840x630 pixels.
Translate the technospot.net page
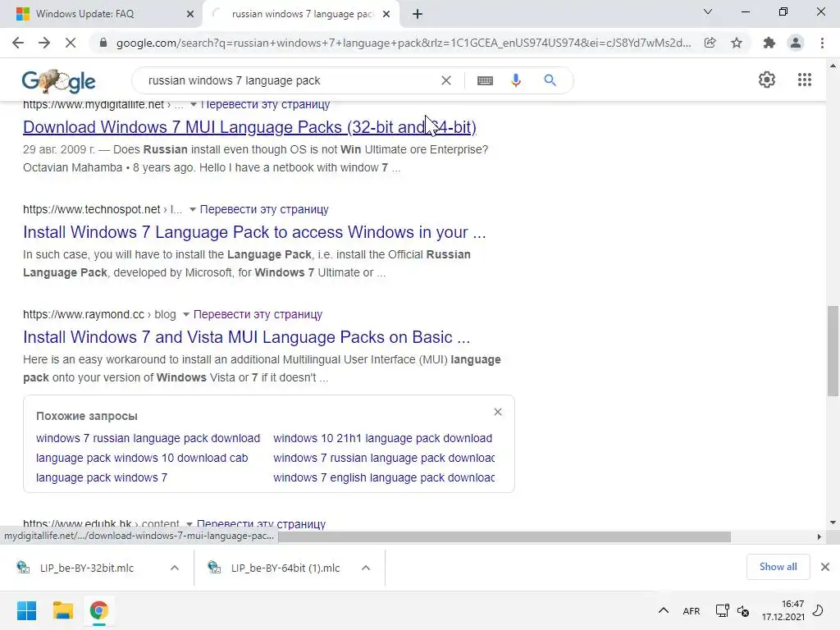tap(264, 209)
